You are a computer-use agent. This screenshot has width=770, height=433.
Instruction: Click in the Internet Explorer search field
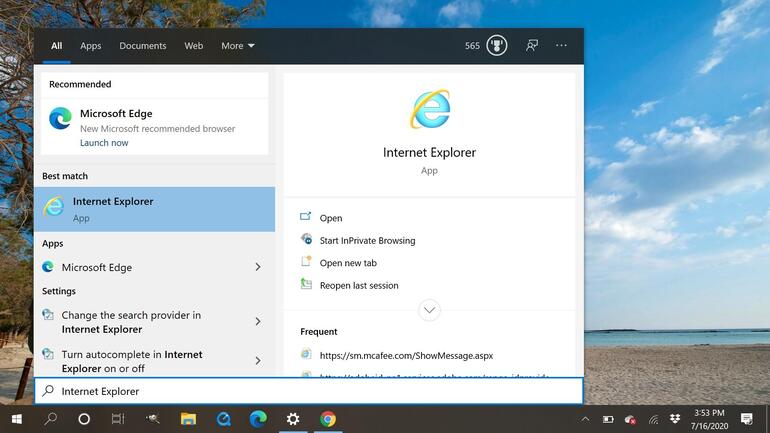pyautogui.click(x=309, y=391)
